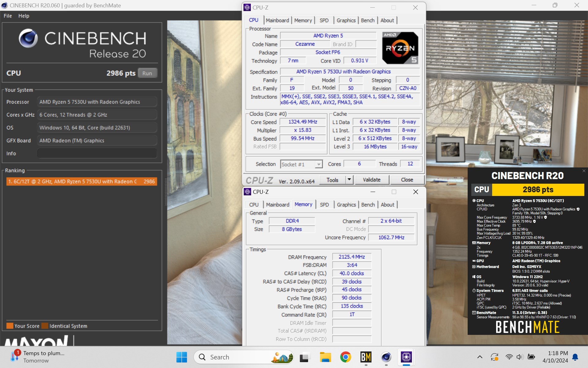The height and width of the screenshot is (368, 588).
Task: Click the Memory section icon in BenchMate overlay
Action: 474,243
